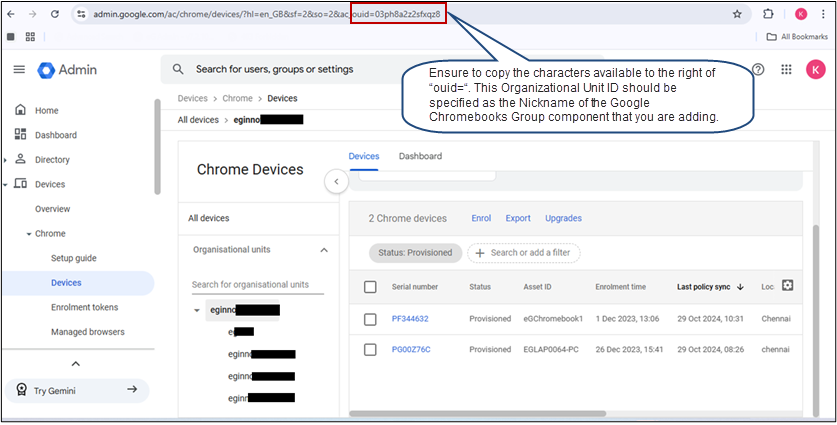Click the horizontal scrollbar under table
The image size is (837, 425).
pos(478,413)
